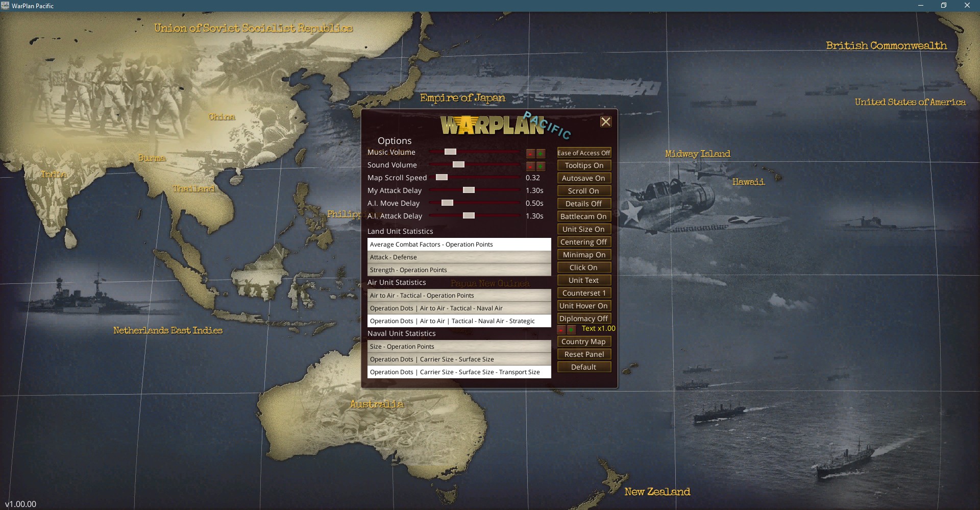Toggle Minimap On setting
The width and height of the screenshot is (980, 510).
pyautogui.click(x=584, y=255)
